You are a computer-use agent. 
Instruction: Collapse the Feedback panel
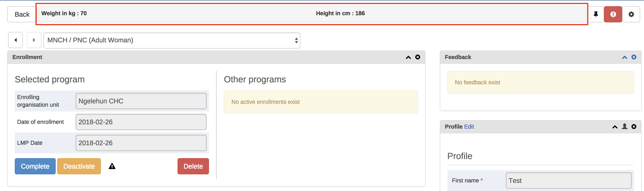[x=624, y=57]
